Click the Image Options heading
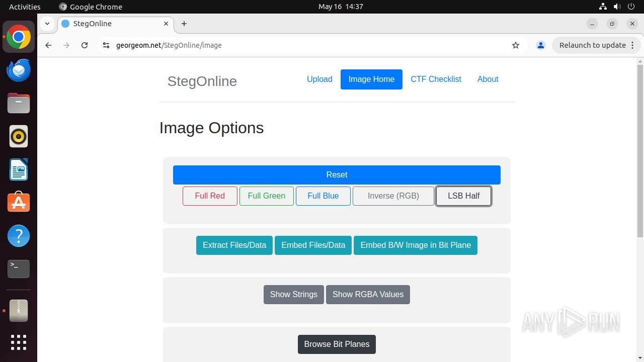The width and height of the screenshot is (644, 362). (211, 128)
